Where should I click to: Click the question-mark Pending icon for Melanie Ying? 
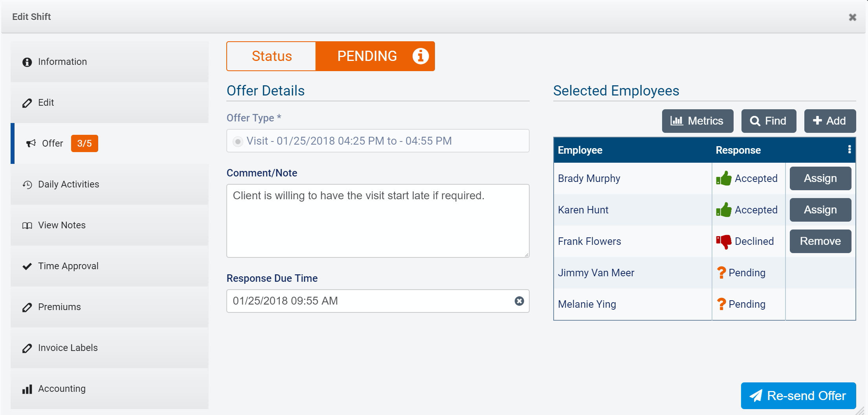[x=722, y=304]
